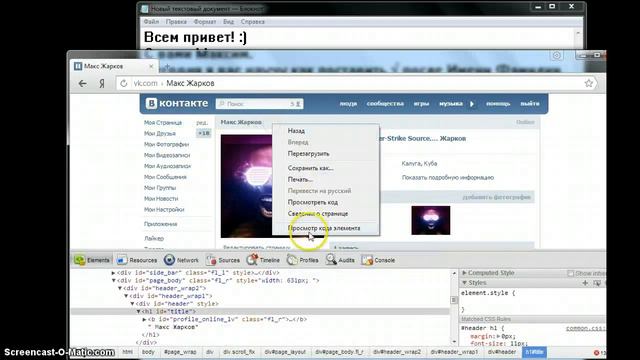The height and width of the screenshot is (360, 640).
Task: Collapse div id page_body node
Action: (113, 280)
